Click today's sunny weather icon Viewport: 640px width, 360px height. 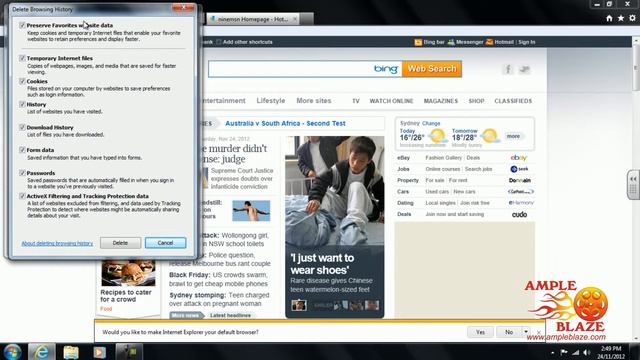(x=437, y=136)
